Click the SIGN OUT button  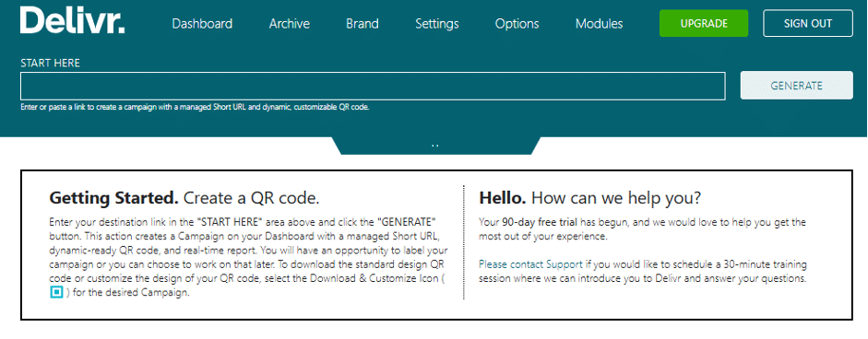click(808, 23)
